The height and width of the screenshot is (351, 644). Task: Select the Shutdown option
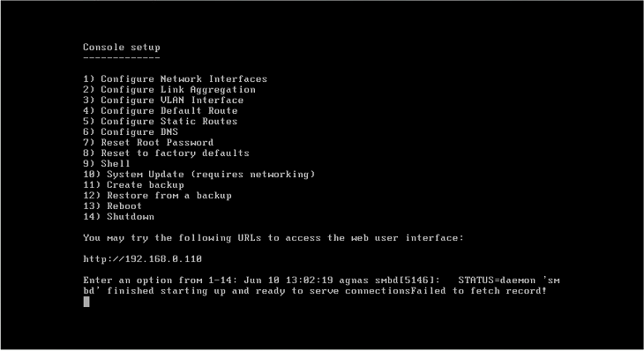coord(119,217)
